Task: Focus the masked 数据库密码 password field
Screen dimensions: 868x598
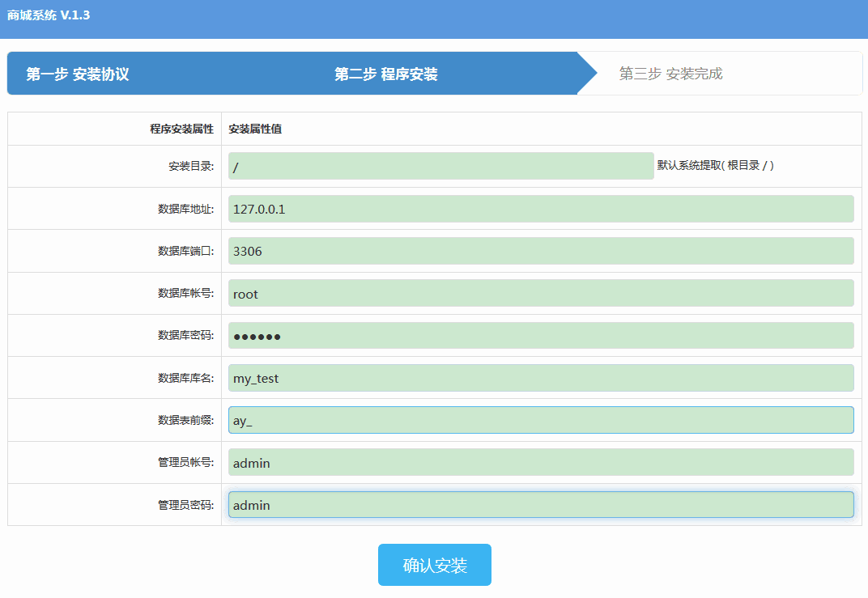Action: pos(540,336)
